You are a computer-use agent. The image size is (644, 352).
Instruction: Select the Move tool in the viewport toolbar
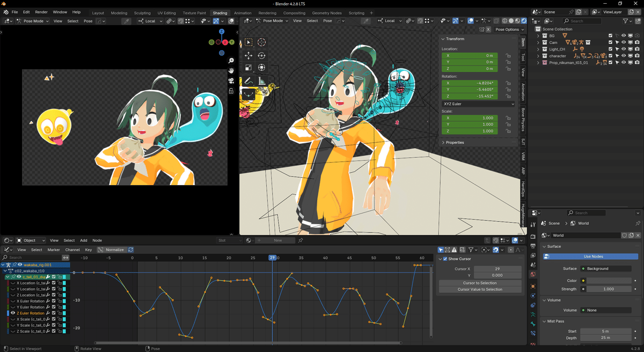tap(248, 55)
